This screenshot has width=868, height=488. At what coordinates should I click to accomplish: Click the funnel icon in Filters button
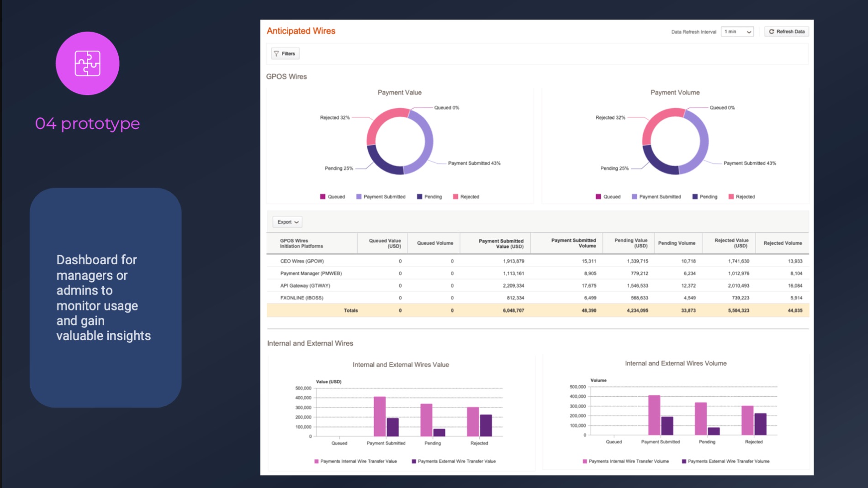(x=276, y=54)
